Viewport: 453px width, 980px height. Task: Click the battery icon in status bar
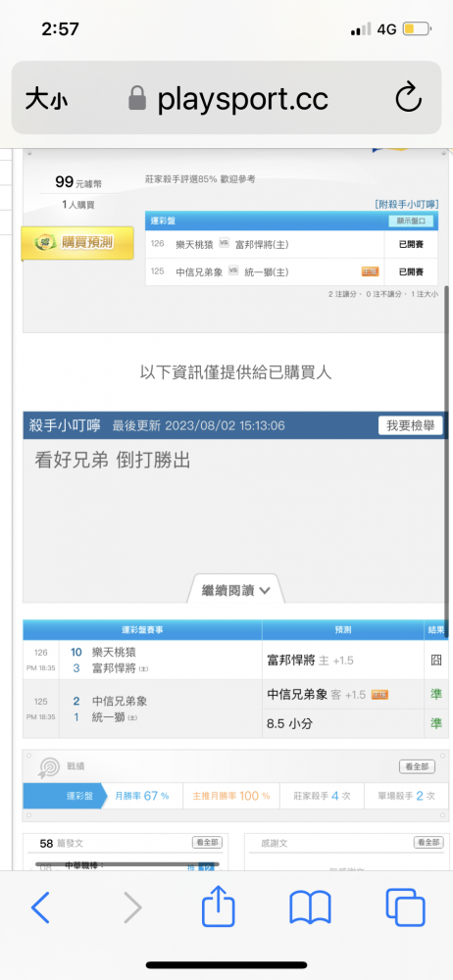[417, 28]
